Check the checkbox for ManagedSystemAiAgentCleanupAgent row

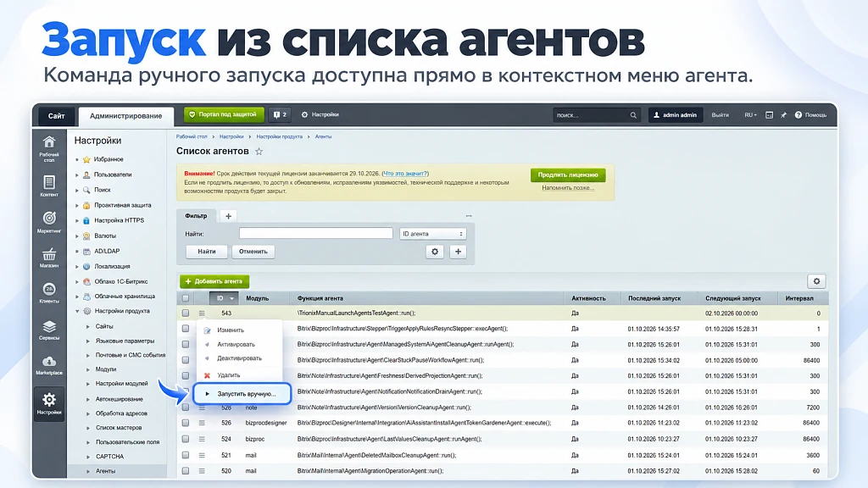(x=186, y=344)
